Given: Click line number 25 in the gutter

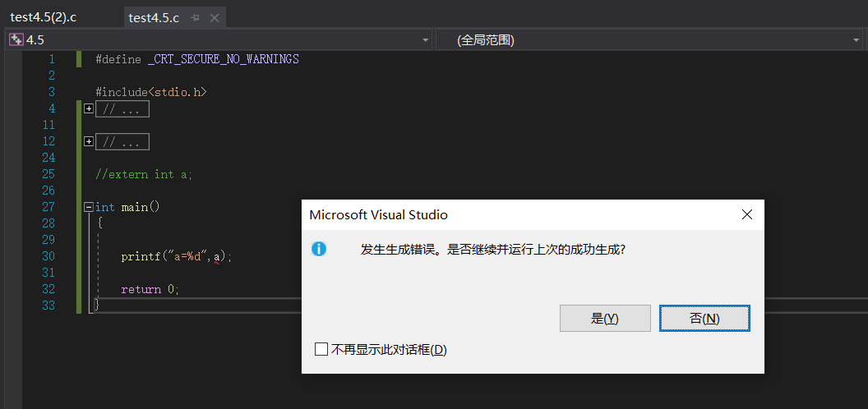Looking at the screenshot, I should [48, 174].
